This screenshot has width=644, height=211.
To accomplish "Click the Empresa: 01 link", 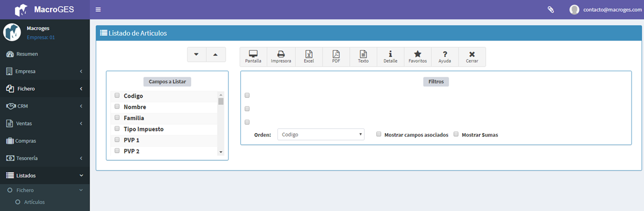I will click(x=40, y=37).
